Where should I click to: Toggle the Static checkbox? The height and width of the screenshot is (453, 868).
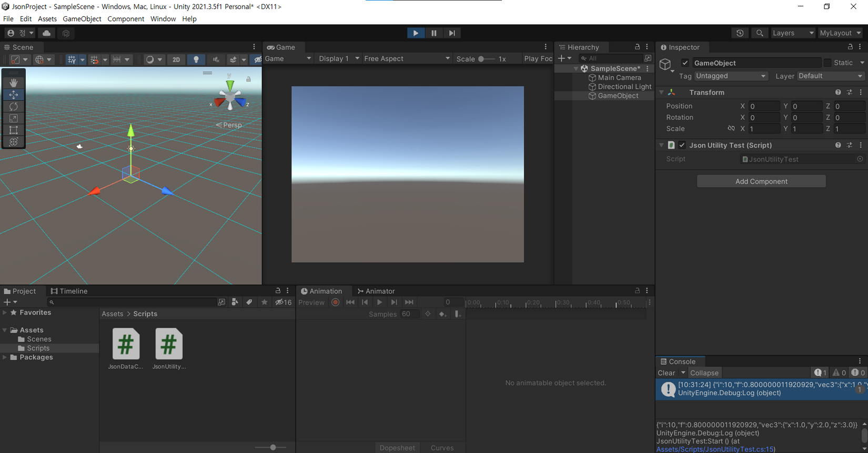[827, 63]
